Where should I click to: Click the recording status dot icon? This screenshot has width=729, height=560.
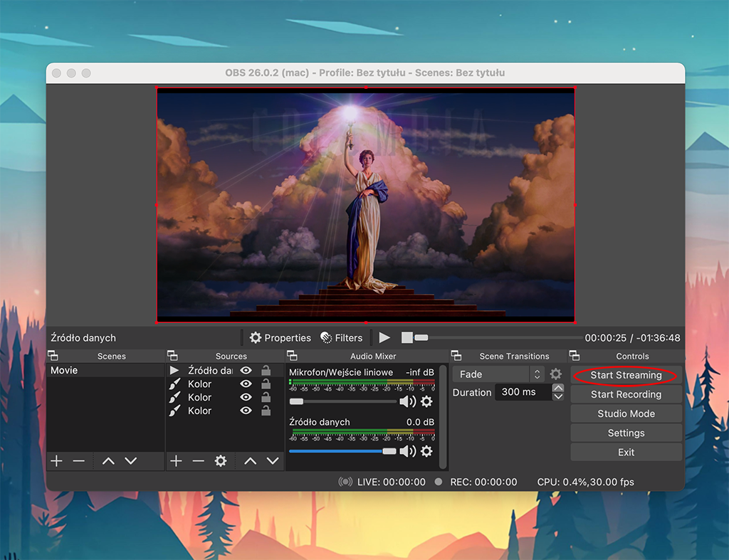tap(438, 482)
